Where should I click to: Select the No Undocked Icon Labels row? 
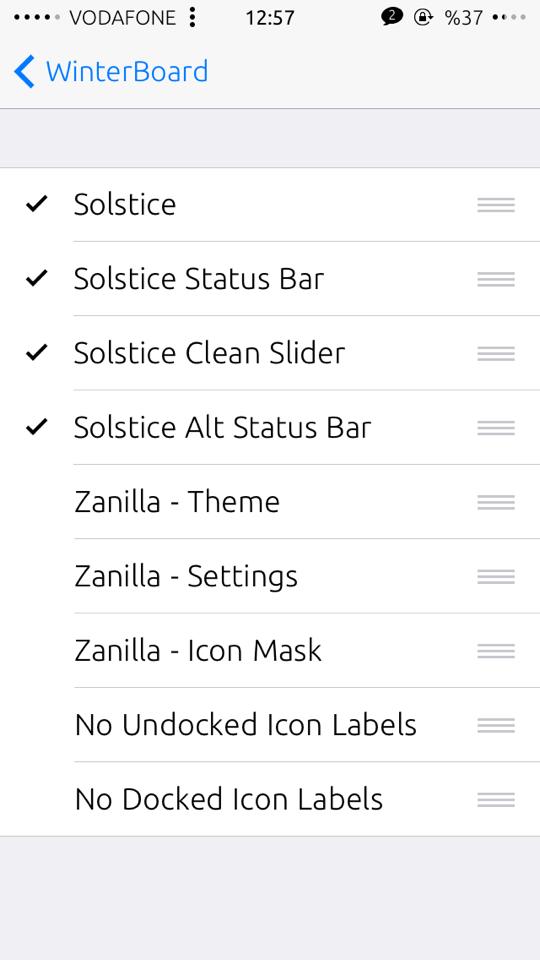coord(270,725)
